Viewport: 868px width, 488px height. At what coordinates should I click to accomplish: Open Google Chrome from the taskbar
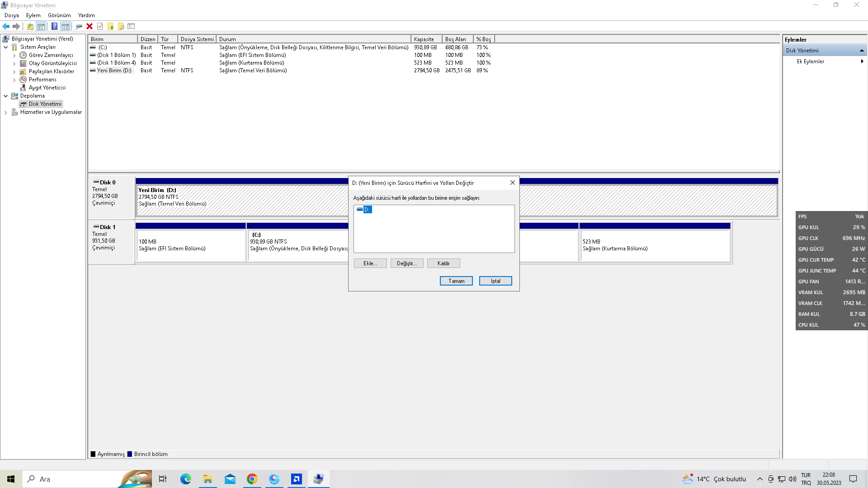click(x=252, y=479)
